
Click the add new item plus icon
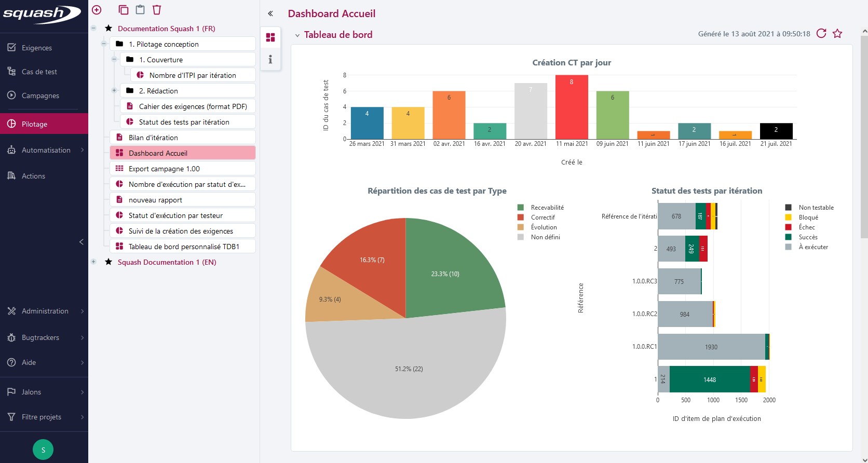coord(97,10)
